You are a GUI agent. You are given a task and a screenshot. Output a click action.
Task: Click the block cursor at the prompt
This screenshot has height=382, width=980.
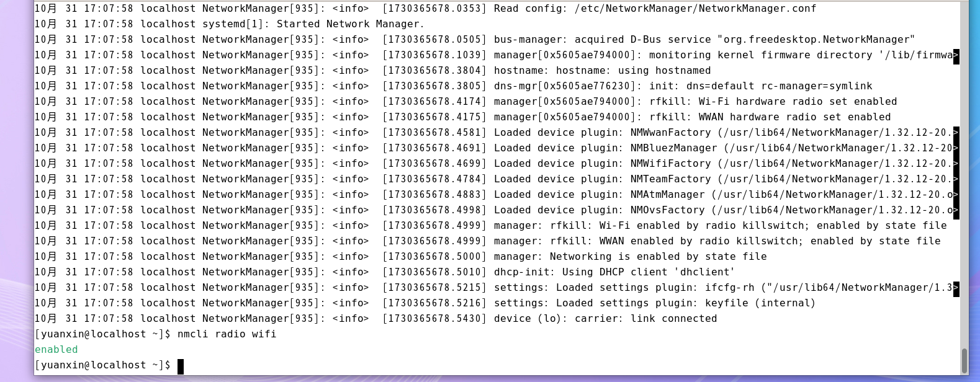[181, 366]
